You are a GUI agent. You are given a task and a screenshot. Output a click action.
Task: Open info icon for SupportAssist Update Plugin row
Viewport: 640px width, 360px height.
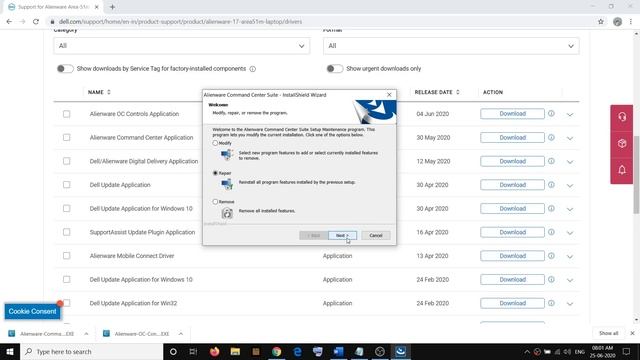[551, 232]
